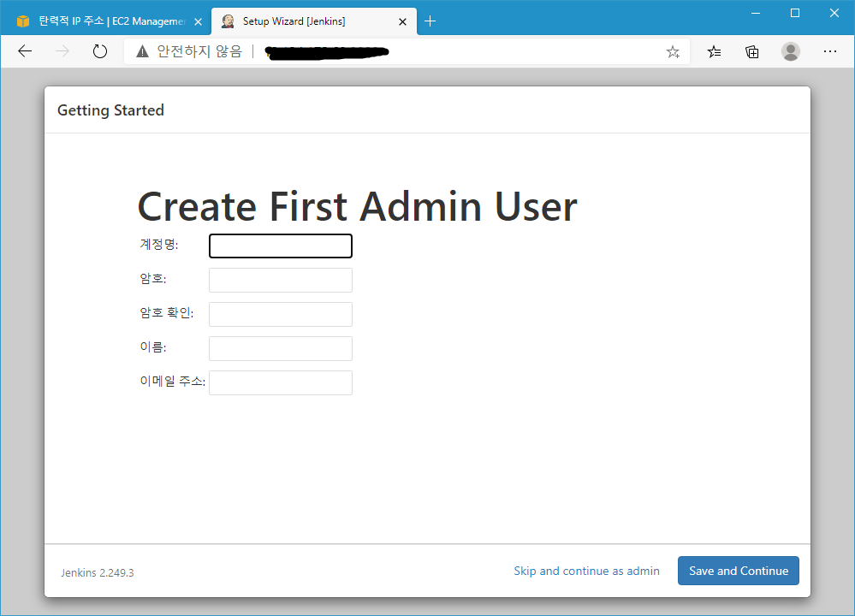Screen dimensions: 855x616
Task: Reload the Jenkins setup page
Action: [100, 51]
